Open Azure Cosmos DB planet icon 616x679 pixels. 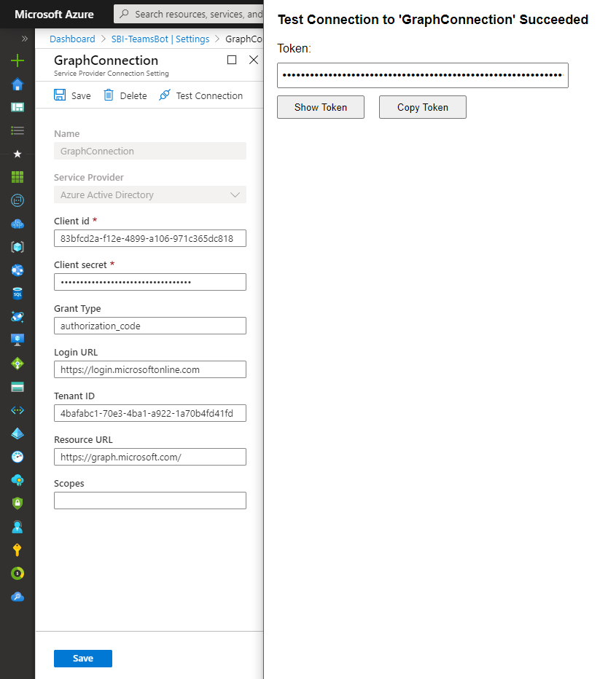[x=17, y=317]
